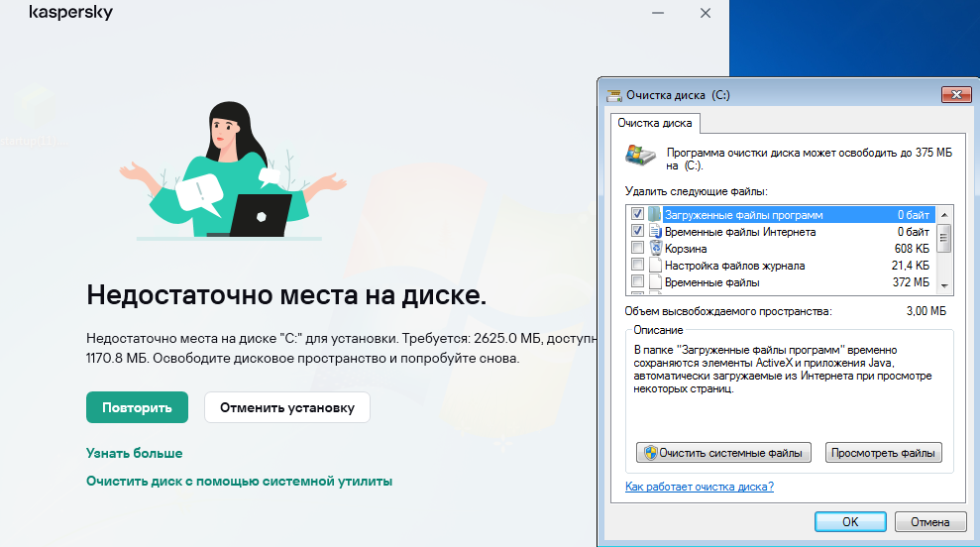Click the 21,4 КБ size value
The width and height of the screenshot is (980, 547).
tap(911, 266)
